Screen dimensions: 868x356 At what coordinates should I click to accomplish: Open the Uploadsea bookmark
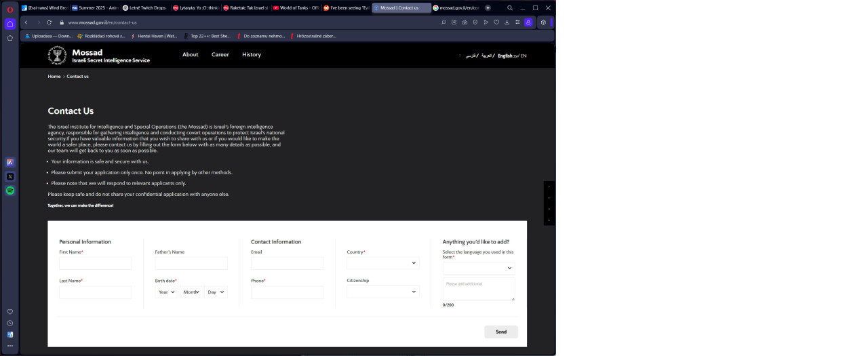pyautogui.click(x=48, y=36)
